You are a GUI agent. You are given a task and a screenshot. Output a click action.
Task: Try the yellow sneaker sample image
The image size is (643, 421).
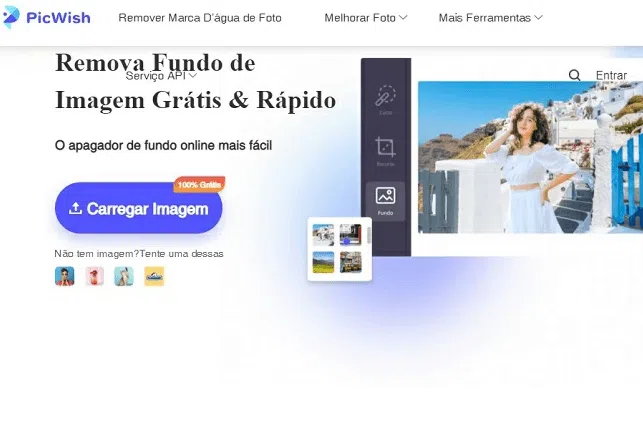click(x=154, y=276)
